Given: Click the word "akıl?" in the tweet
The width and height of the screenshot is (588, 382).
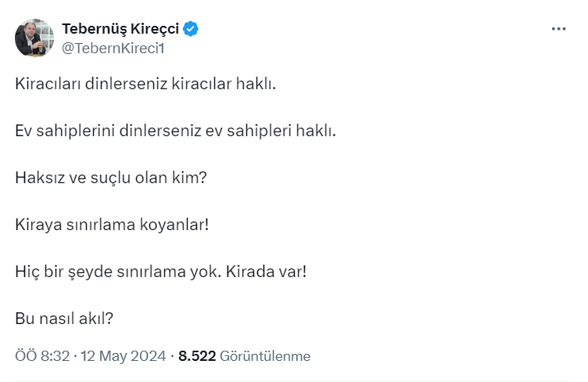Looking at the screenshot, I should point(98,319).
